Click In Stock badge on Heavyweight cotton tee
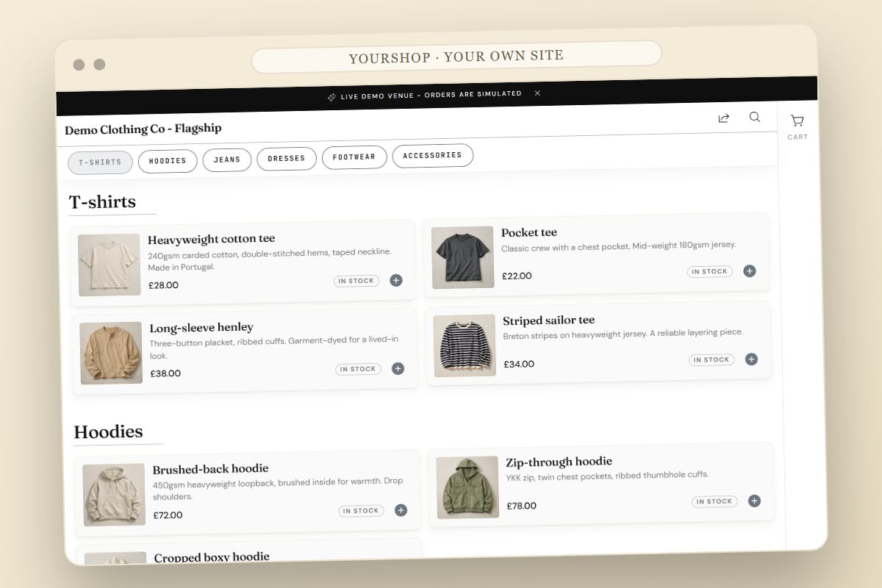 tap(356, 281)
